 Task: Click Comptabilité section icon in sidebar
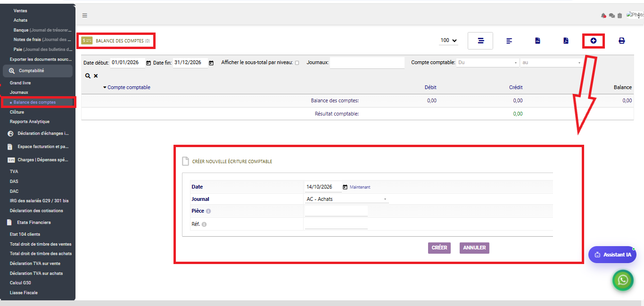tap(12, 71)
